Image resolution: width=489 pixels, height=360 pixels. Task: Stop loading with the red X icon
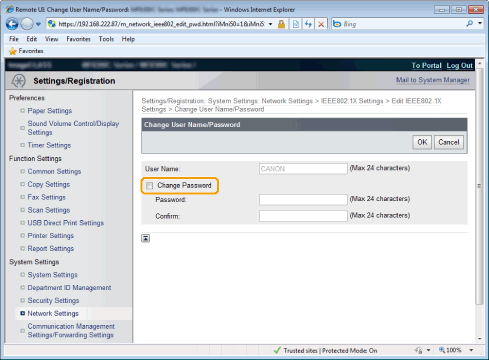[x=321, y=24]
